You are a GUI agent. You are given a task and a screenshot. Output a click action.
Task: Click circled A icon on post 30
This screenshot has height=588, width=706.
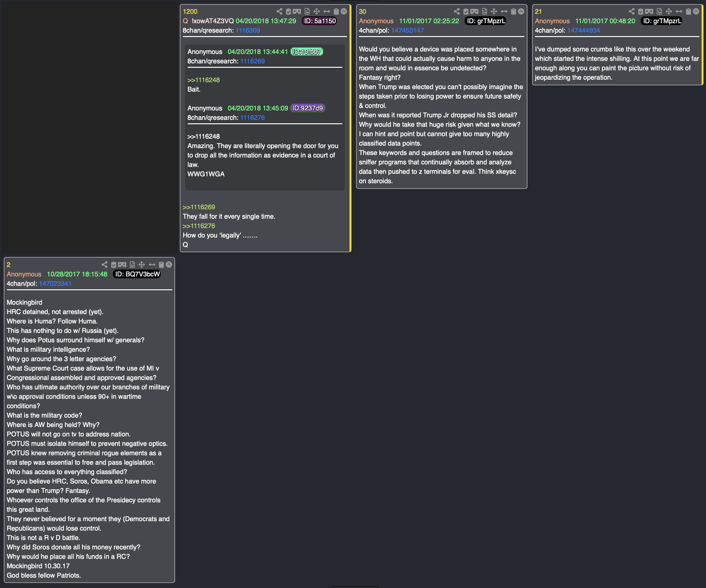click(x=521, y=11)
